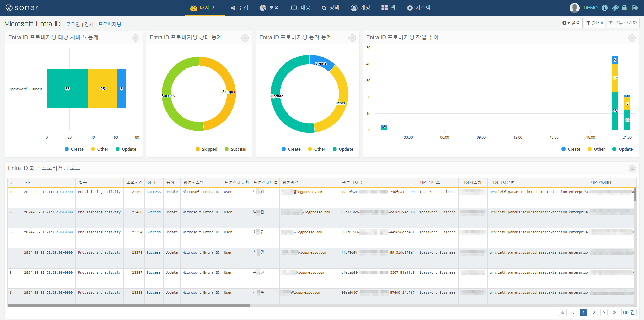Viewport: 644px width, 320px height.
Task: Select log row with duration 23353
Action: tap(320, 296)
